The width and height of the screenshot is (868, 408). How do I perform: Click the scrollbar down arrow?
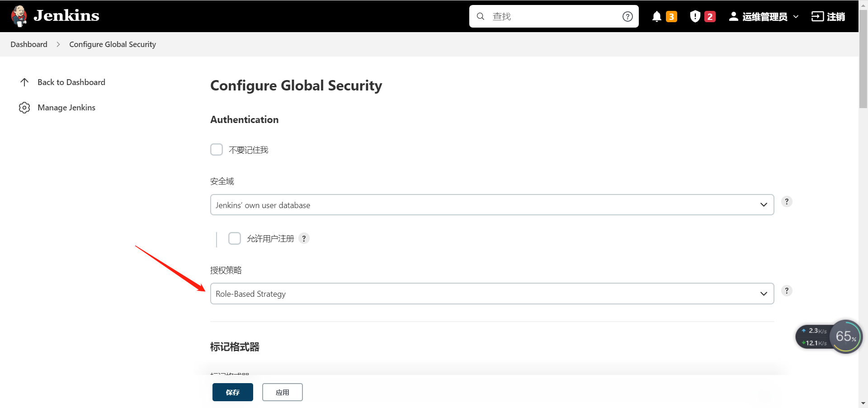(x=863, y=403)
